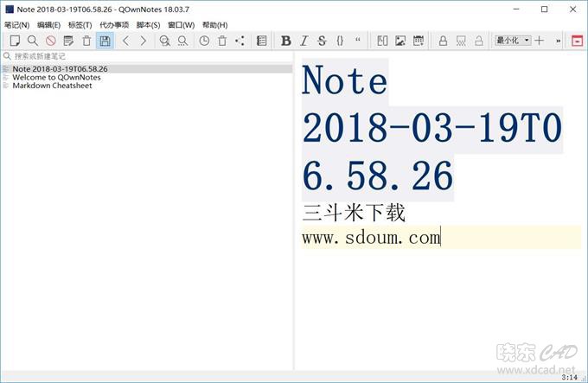Insert code block with braces icon

click(340, 41)
